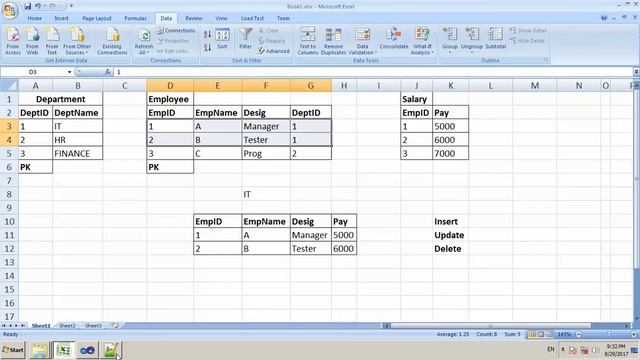The image size is (640, 360).
Task: Import data From Access
Action: coord(13,41)
